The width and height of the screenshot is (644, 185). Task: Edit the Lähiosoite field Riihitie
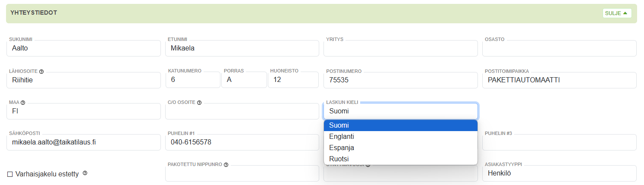point(84,80)
